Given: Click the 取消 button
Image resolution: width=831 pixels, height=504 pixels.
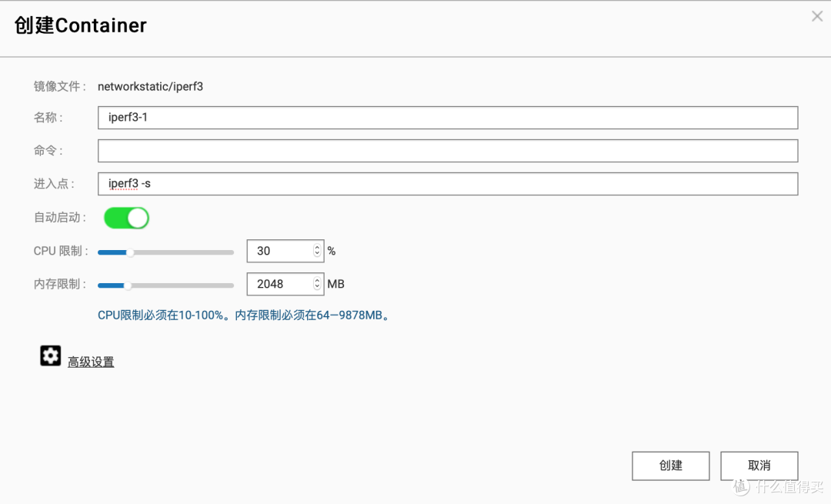Looking at the screenshot, I should (x=759, y=466).
